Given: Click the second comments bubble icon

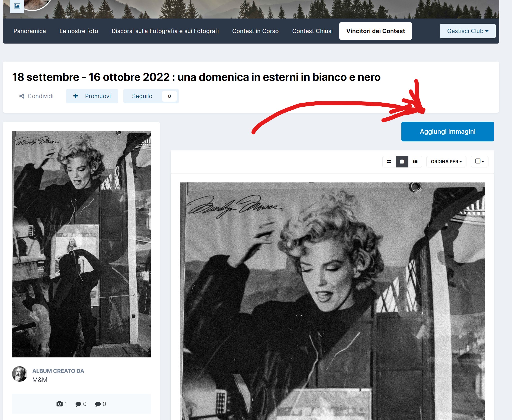Looking at the screenshot, I should [x=98, y=404].
